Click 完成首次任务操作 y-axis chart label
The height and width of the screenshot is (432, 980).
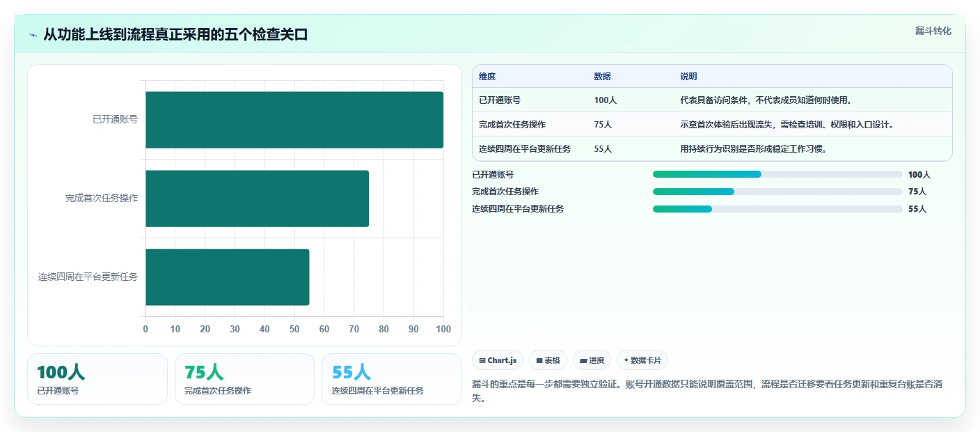pos(102,198)
